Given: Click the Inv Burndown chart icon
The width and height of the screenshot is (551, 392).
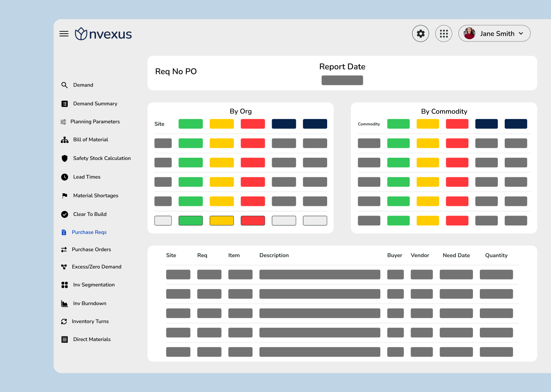Looking at the screenshot, I should (x=65, y=304).
